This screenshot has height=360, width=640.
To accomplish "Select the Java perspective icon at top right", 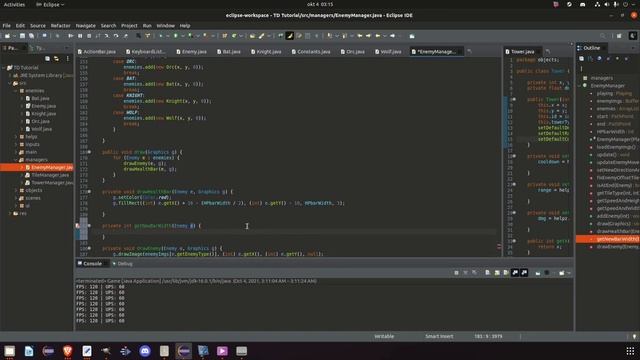I will [633, 36].
